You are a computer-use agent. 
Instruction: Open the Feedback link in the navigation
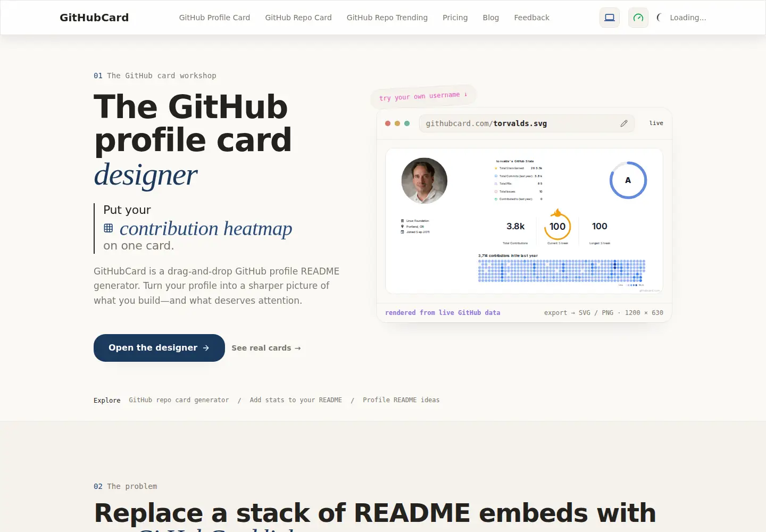(532, 18)
